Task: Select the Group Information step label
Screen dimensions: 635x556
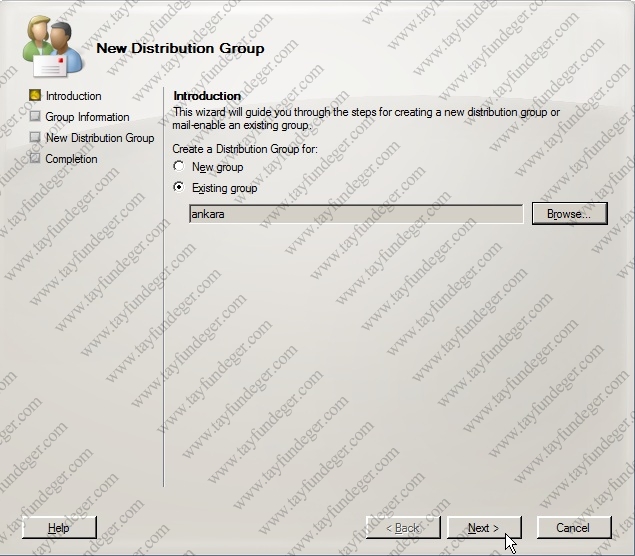Action: (x=87, y=117)
